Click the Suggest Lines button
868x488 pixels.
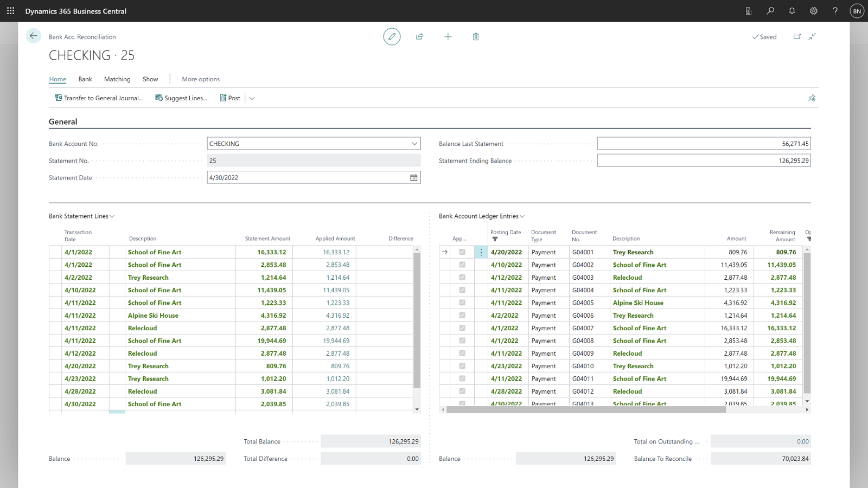tap(181, 98)
